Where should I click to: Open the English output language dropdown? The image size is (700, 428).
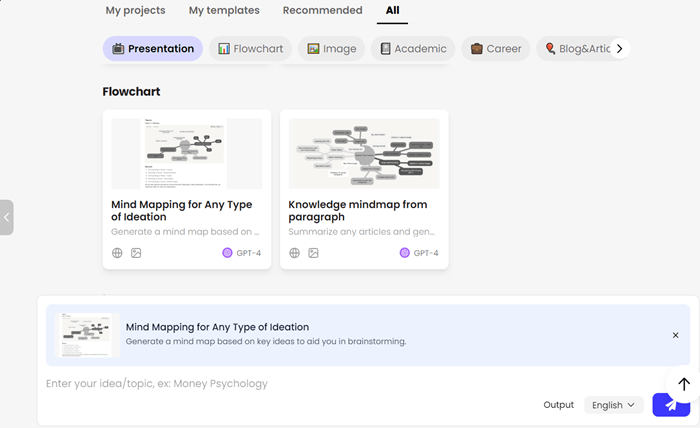(613, 405)
